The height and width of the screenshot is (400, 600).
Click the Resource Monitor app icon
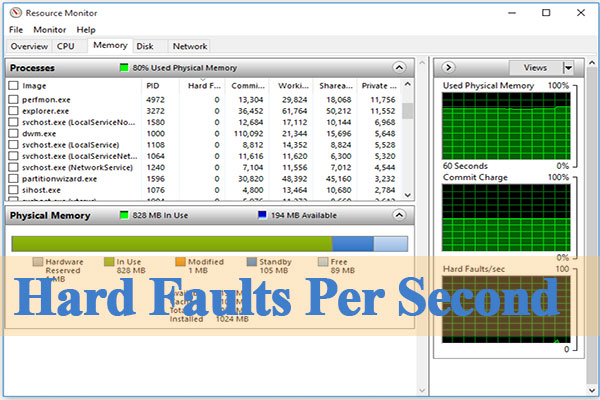click(x=16, y=13)
